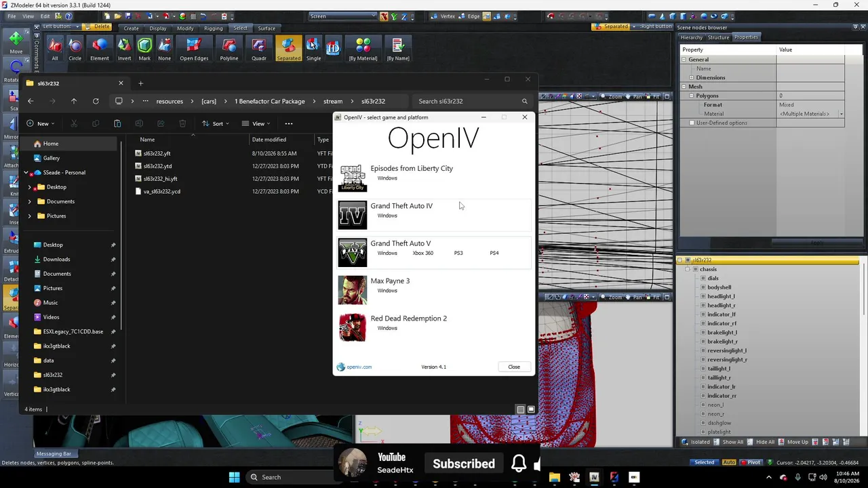The height and width of the screenshot is (488, 868).
Task: Switch to the Hierarchy tab
Action: click(x=692, y=37)
